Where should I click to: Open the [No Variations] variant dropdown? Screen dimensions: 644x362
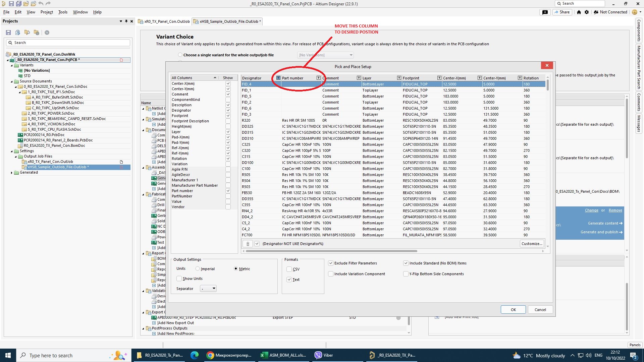[x=325, y=55]
